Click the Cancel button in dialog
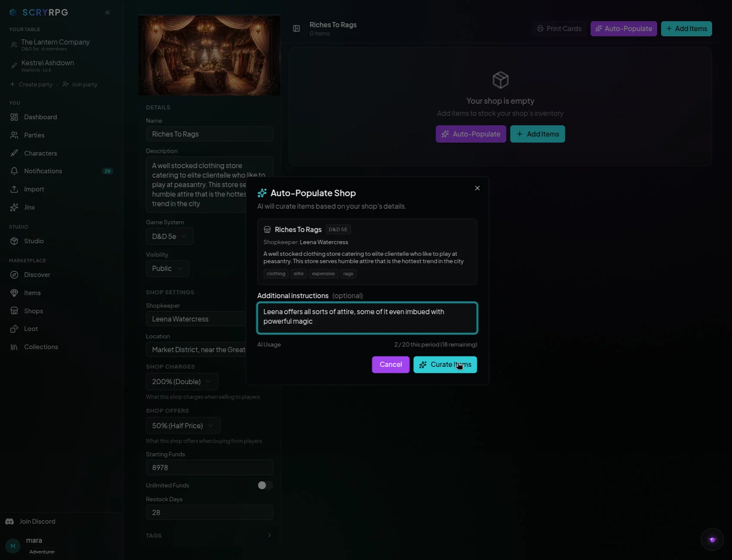The width and height of the screenshot is (732, 560). click(391, 365)
